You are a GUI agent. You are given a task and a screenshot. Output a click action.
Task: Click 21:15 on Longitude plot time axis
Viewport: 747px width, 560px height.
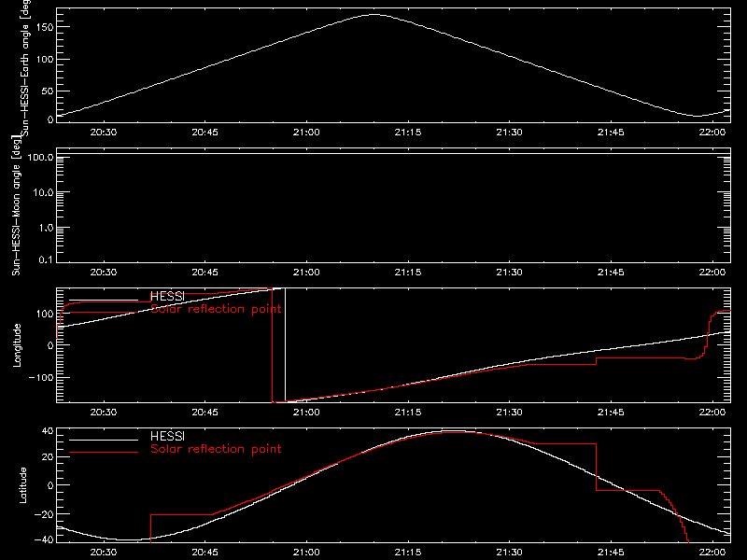pos(408,413)
